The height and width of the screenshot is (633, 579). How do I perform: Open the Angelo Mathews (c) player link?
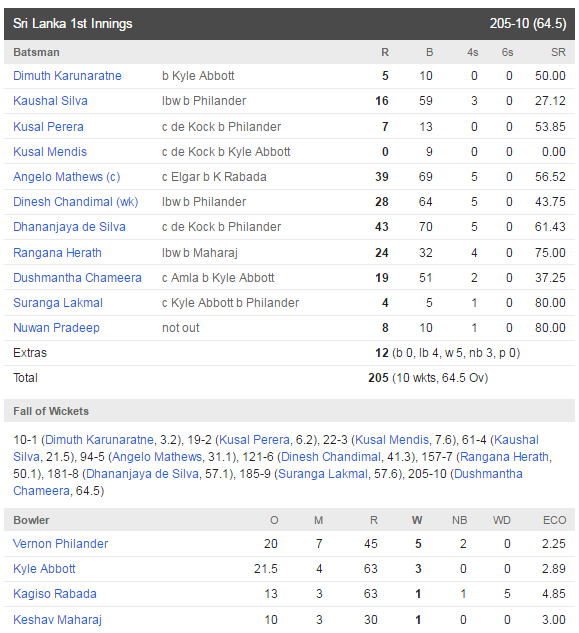67,177
